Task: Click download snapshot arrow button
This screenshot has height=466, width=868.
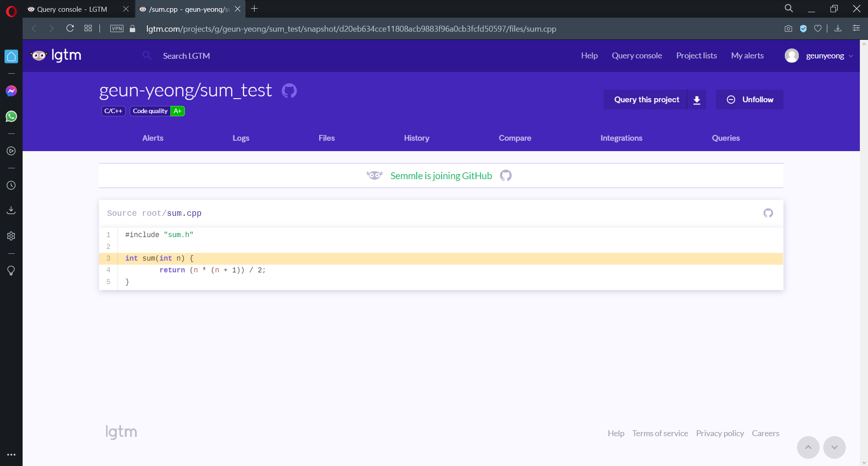Action: [x=697, y=100]
